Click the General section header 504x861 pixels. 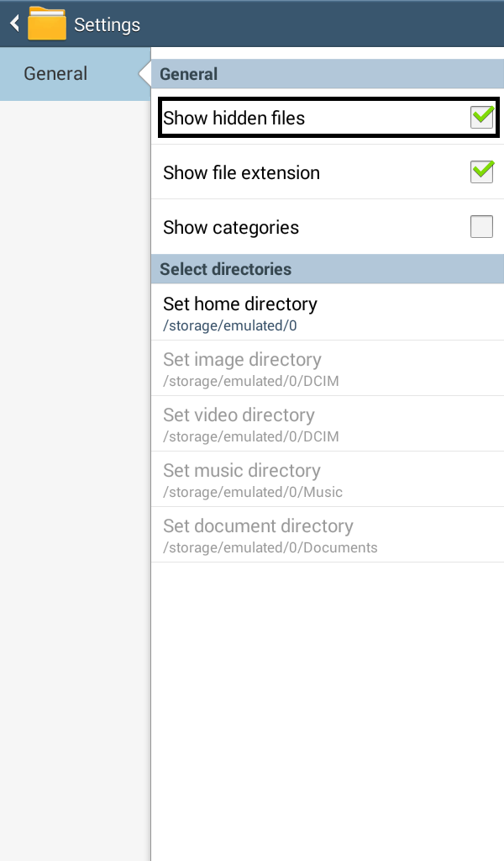pyautogui.click(x=189, y=74)
